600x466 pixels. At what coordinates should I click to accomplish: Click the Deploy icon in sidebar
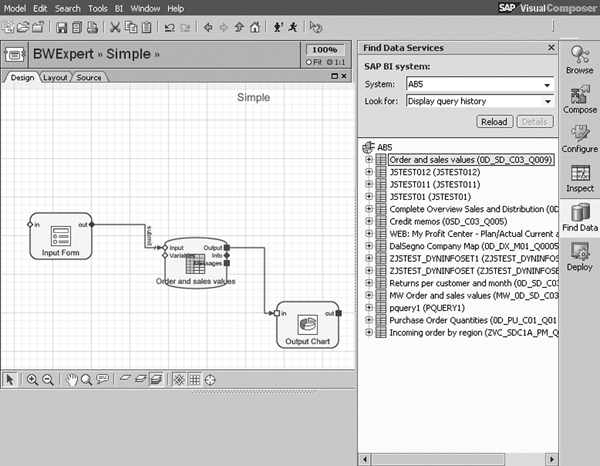click(579, 257)
